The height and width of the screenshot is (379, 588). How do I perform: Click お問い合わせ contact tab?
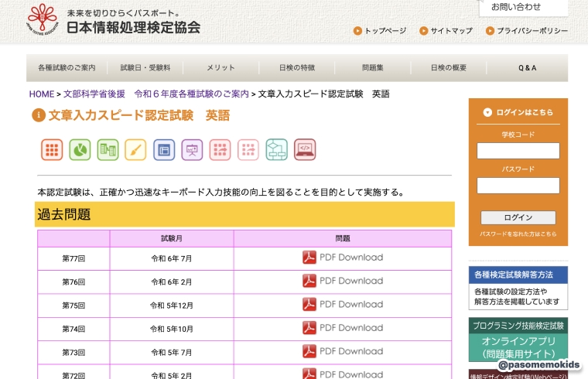524,8
